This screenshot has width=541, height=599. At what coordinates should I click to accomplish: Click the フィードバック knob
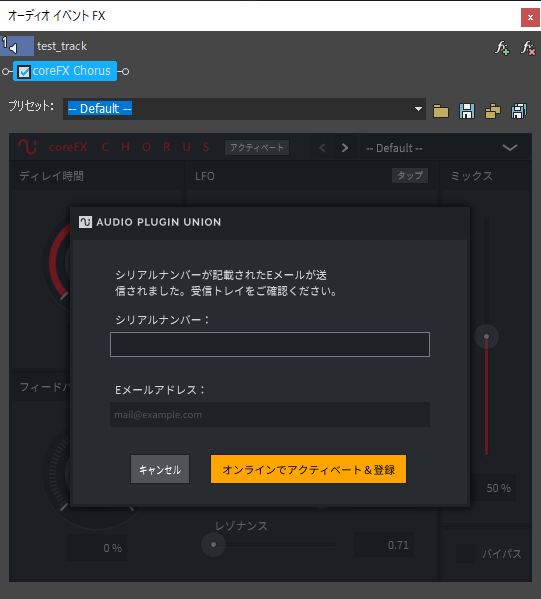(x=57, y=473)
